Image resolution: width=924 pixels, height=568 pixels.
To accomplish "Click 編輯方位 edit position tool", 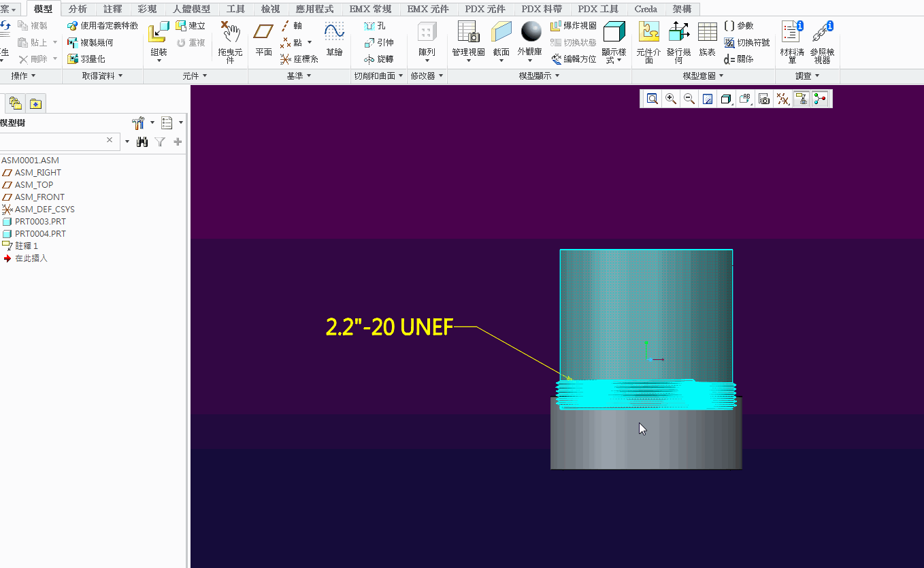I will tap(574, 59).
